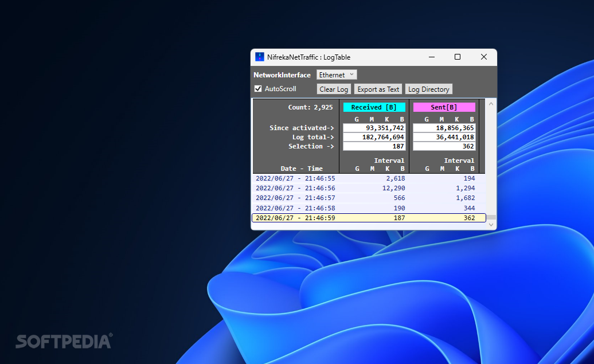Click the received interval value 12,290
The height and width of the screenshot is (364, 594).
[x=393, y=188]
